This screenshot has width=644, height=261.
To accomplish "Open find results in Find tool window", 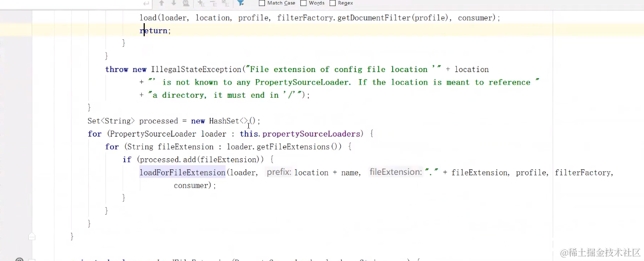I will (x=186, y=3).
